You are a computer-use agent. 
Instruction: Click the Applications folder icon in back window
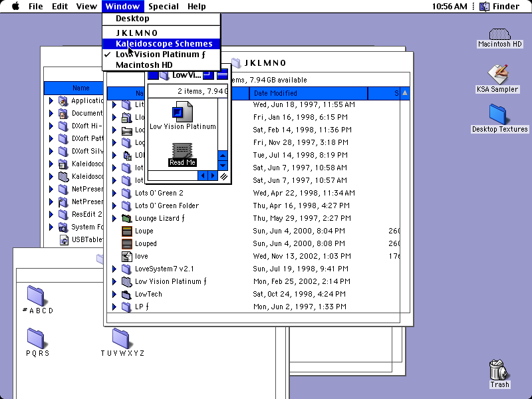63,101
